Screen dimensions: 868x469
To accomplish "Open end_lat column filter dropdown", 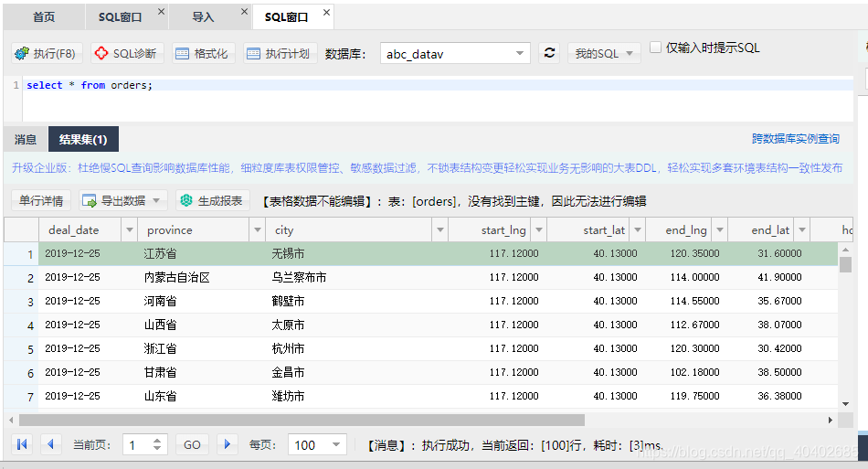I will [x=801, y=229].
